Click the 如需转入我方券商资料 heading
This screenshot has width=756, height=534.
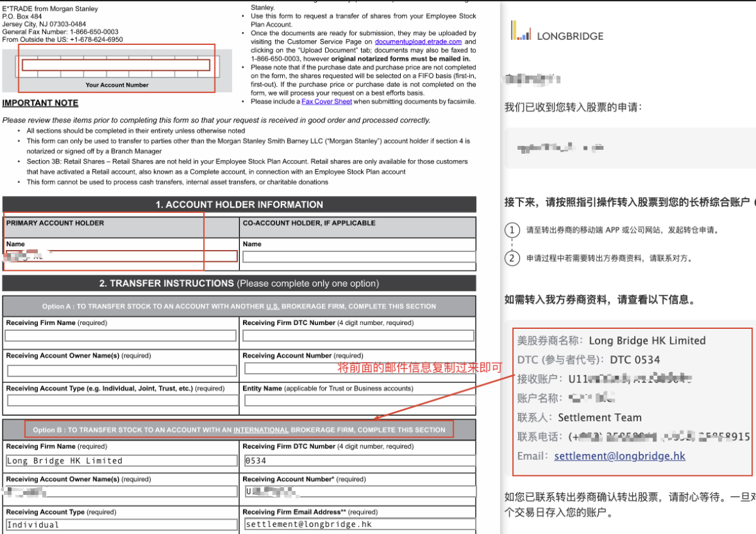(x=601, y=300)
